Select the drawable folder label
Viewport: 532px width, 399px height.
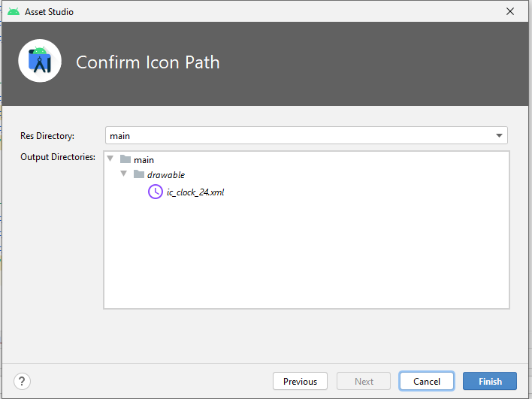click(166, 175)
